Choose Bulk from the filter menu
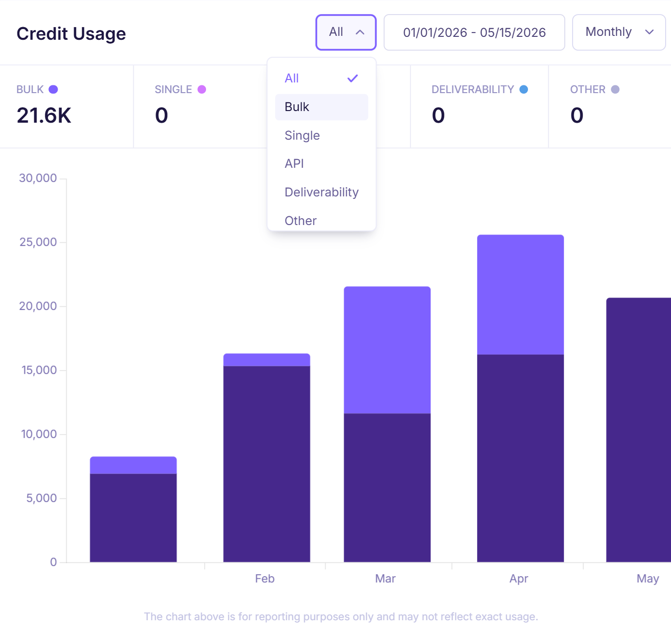Screen dimensions: 671x644 321,107
